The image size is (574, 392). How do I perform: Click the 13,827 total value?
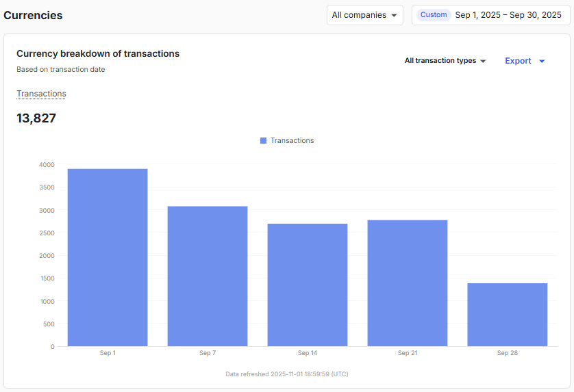click(x=36, y=118)
